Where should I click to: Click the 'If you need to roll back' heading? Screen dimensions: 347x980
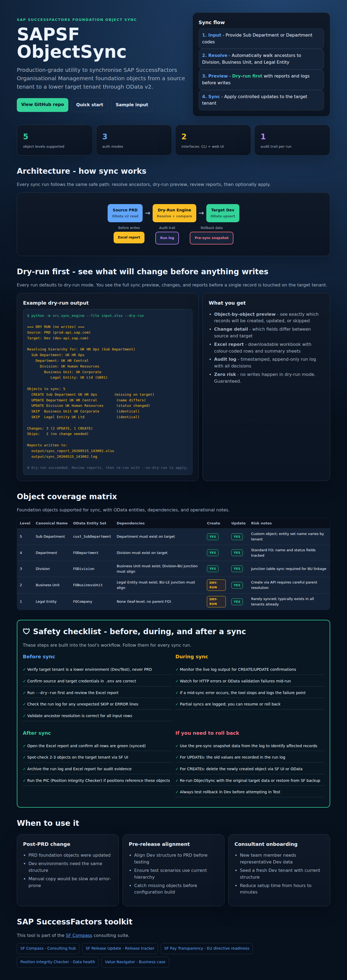tap(207, 733)
